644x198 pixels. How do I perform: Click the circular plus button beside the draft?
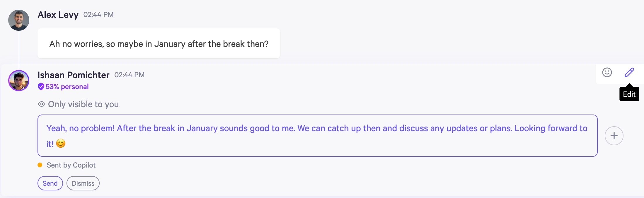[x=614, y=136]
